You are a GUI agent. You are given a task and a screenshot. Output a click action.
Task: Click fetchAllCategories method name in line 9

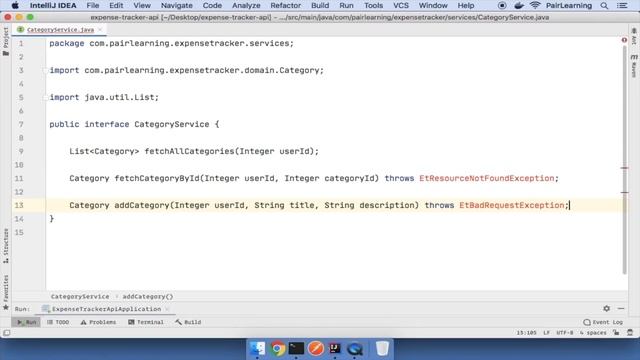tap(189, 151)
